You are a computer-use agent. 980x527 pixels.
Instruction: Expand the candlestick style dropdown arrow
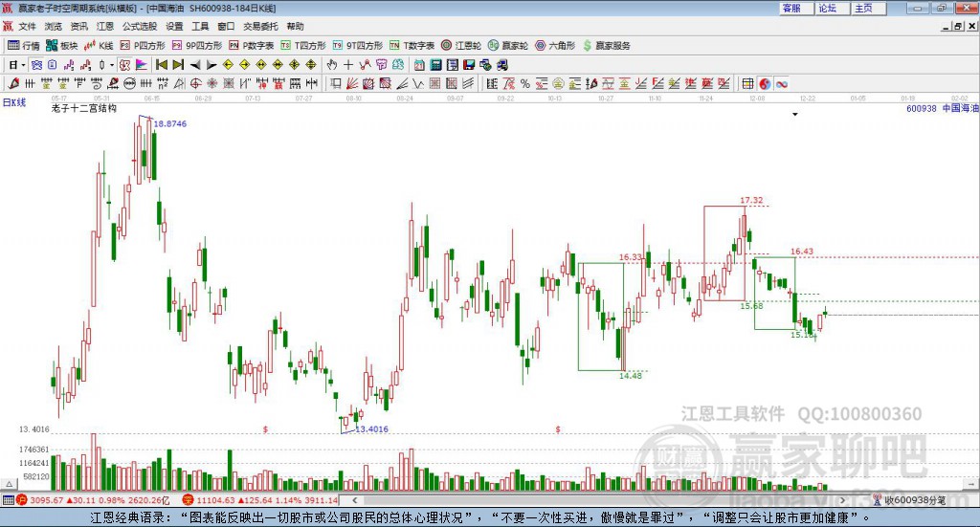coord(112,65)
